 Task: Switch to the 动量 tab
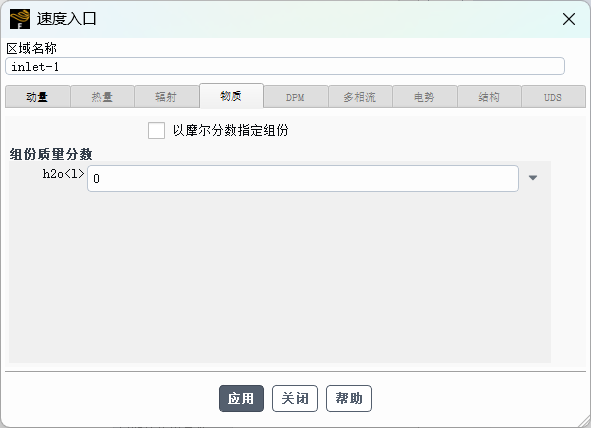pyautogui.click(x=38, y=97)
